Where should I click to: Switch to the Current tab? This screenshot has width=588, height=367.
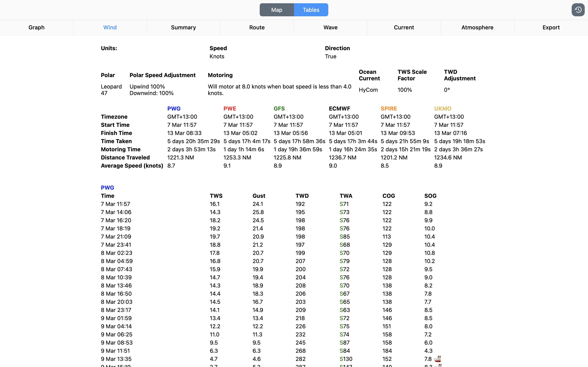(x=404, y=27)
